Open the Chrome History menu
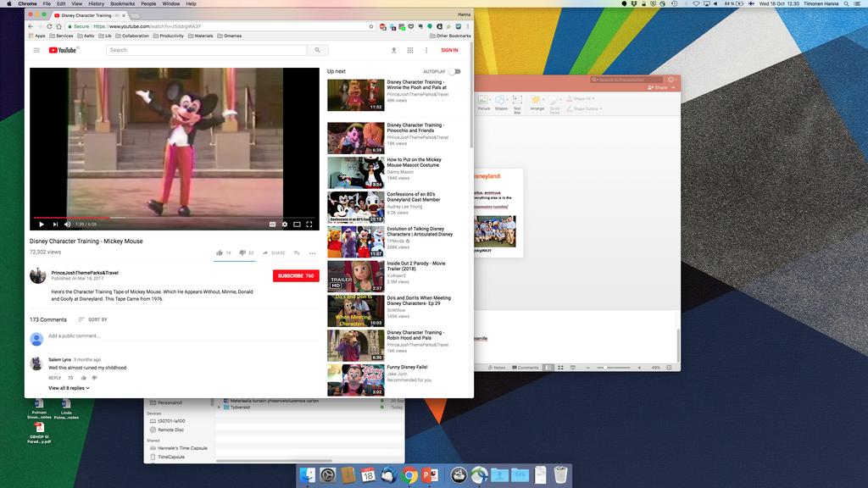Screen dimensions: 868x488 pyautogui.click(x=96, y=4)
